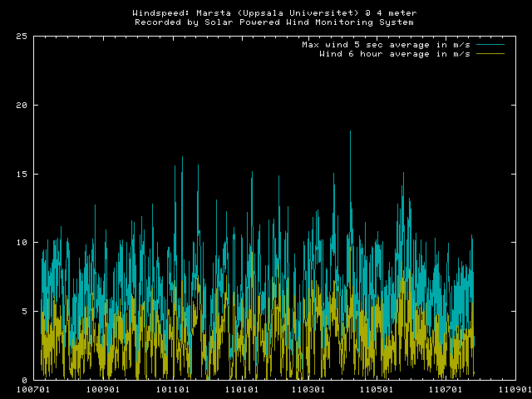
Task: Click the x-axis date label 100701
Action: click(32, 389)
